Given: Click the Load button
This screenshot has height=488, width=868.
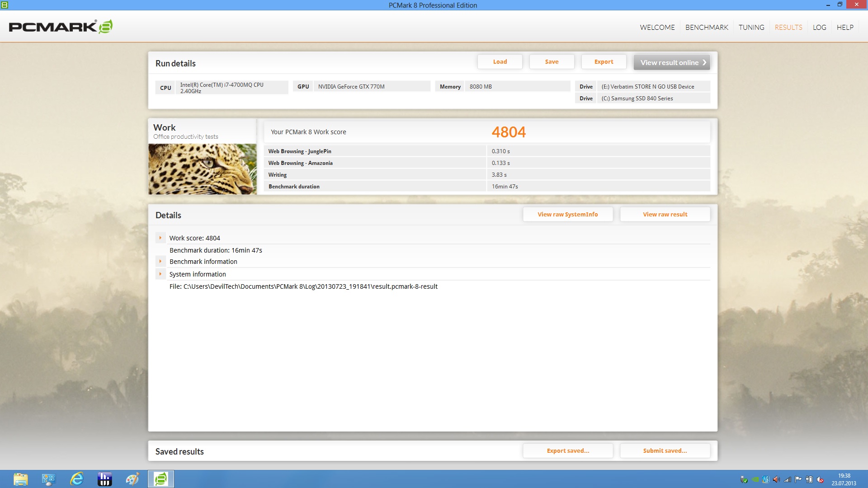Looking at the screenshot, I should 500,62.
